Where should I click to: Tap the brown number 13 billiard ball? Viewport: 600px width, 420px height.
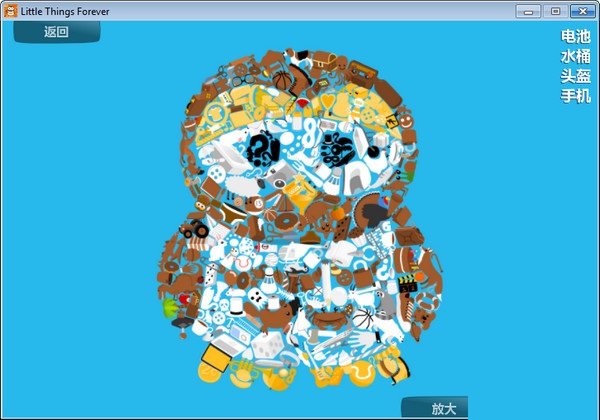tap(254, 204)
